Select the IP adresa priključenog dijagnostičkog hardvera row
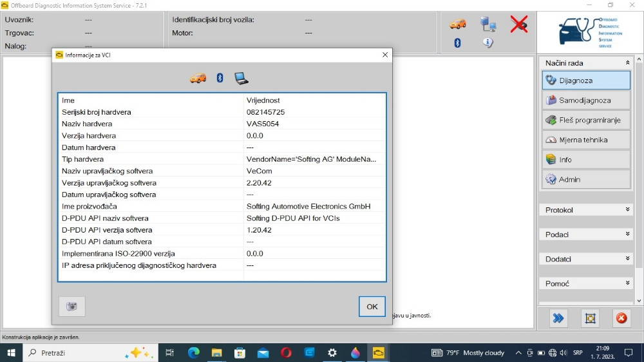644x362 pixels. click(222, 265)
